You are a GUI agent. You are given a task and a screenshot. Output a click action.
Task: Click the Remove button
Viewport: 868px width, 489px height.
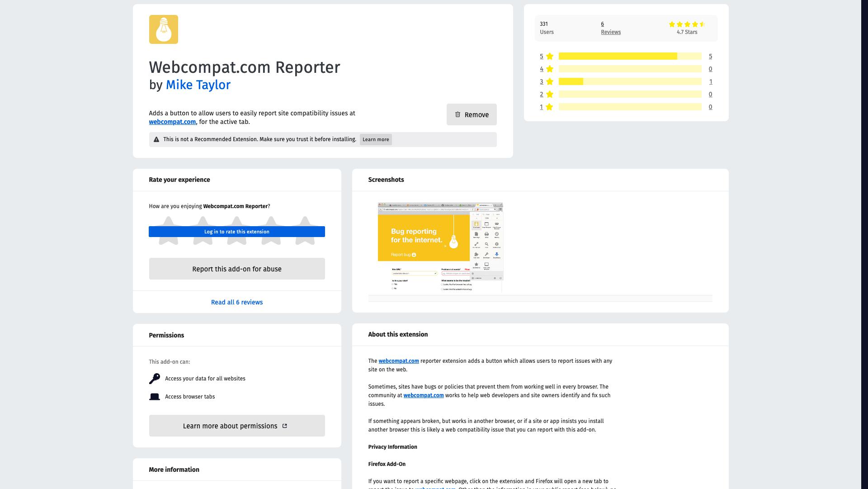[x=471, y=114]
